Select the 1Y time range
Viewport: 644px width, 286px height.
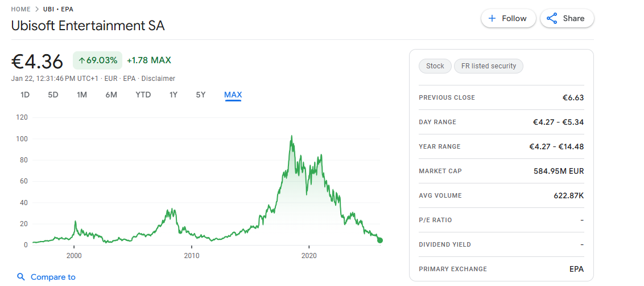[x=174, y=95]
